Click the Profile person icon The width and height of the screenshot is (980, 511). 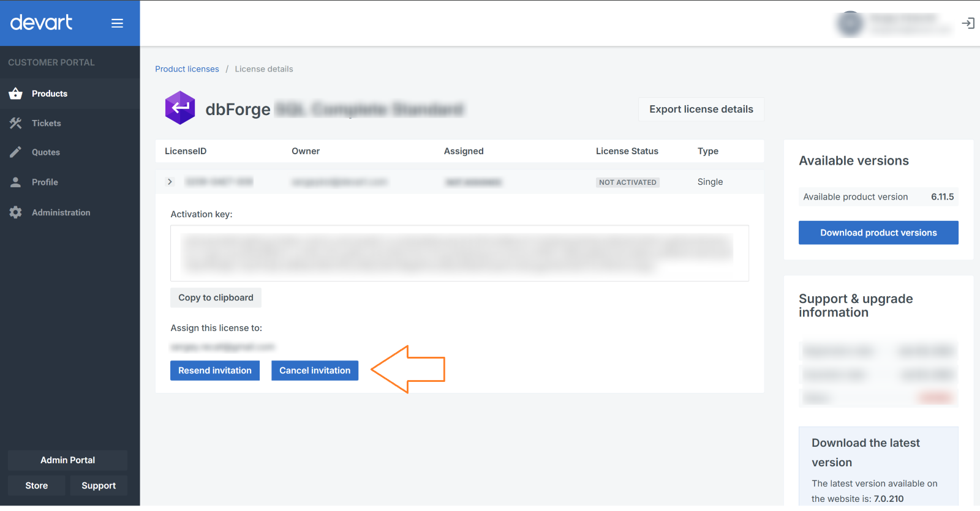coord(16,182)
